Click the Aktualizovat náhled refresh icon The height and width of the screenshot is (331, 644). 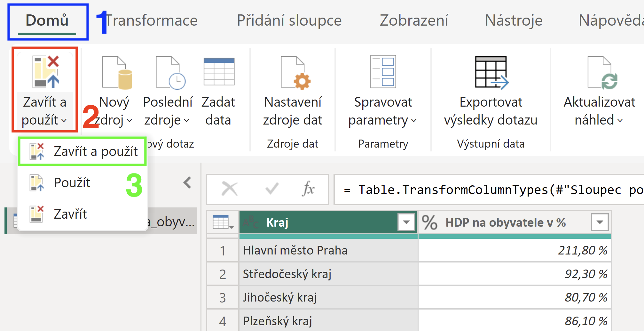click(602, 72)
